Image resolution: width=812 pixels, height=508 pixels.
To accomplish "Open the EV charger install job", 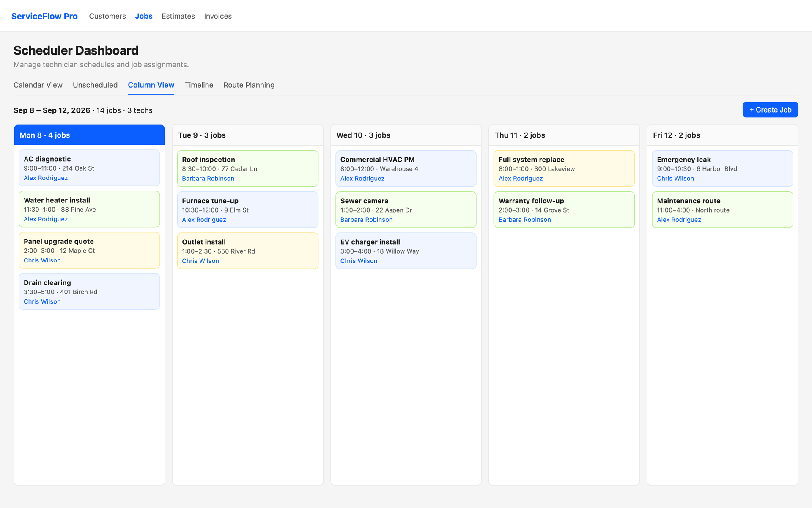I will (x=406, y=251).
